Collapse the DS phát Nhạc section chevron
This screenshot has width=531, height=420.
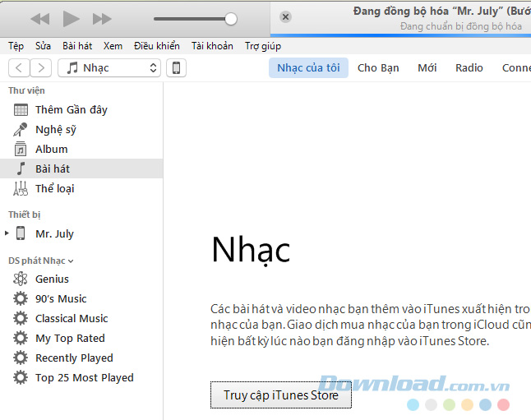(71, 261)
